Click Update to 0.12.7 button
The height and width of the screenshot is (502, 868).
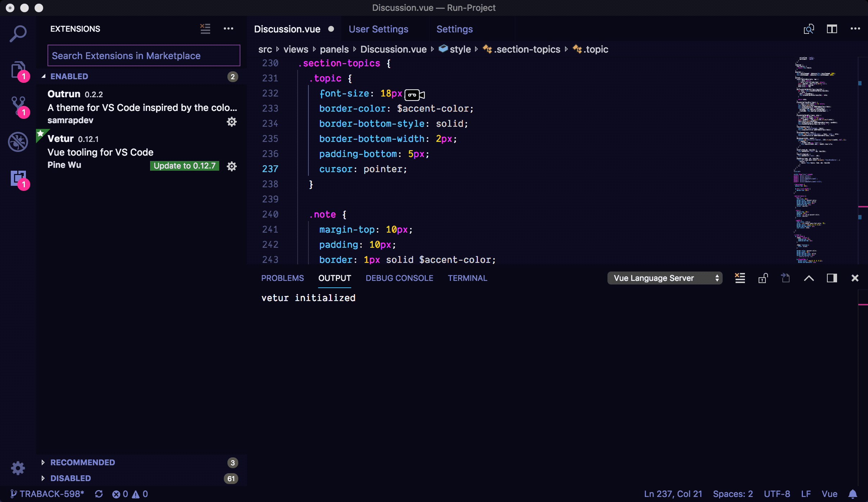coord(184,166)
